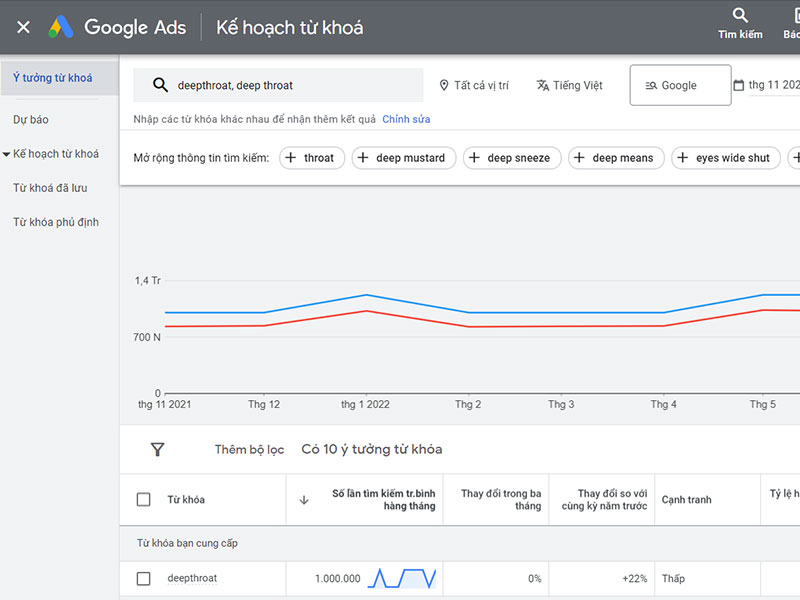
Task: Click the Tiếng Việt language icon
Action: pyautogui.click(x=543, y=86)
